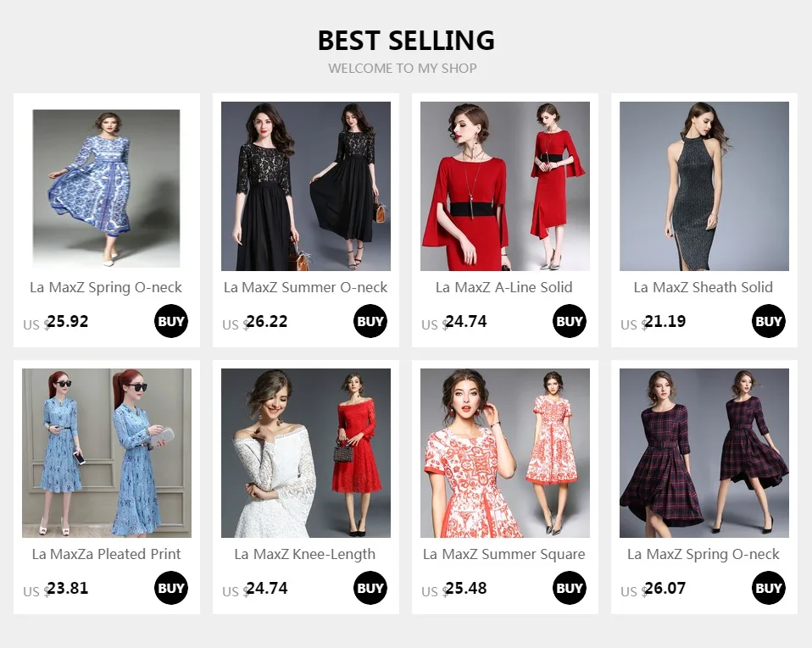The height and width of the screenshot is (648, 812).
Task: Open the blue porcelain print dress photo
Action: (106, 188)
